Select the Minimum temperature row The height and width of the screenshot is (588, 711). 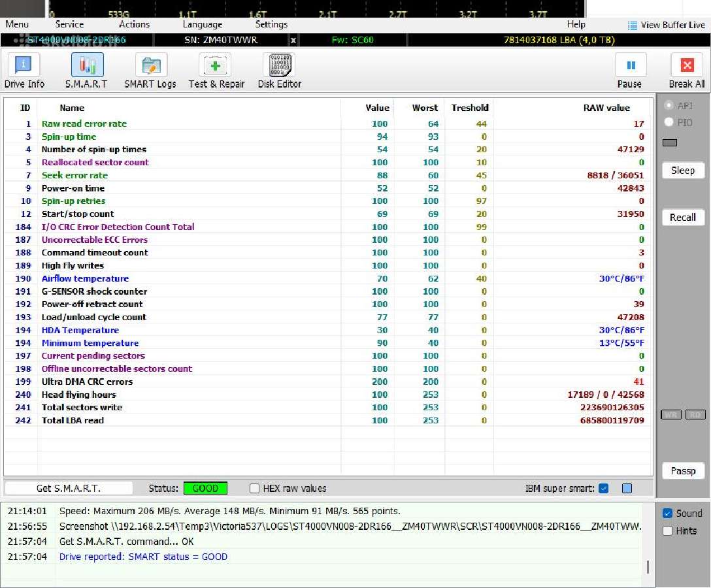point(328,343)
